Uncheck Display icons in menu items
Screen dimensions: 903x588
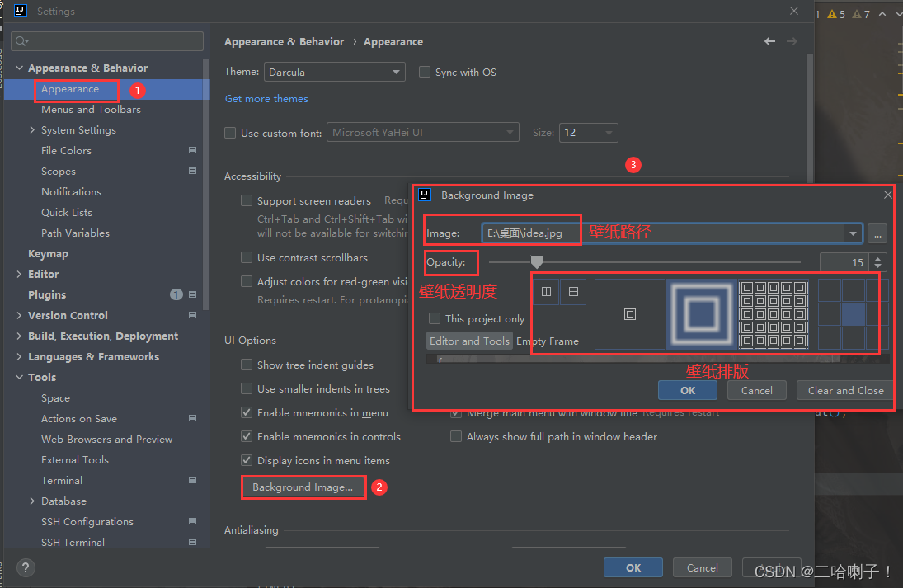(247, 460)
